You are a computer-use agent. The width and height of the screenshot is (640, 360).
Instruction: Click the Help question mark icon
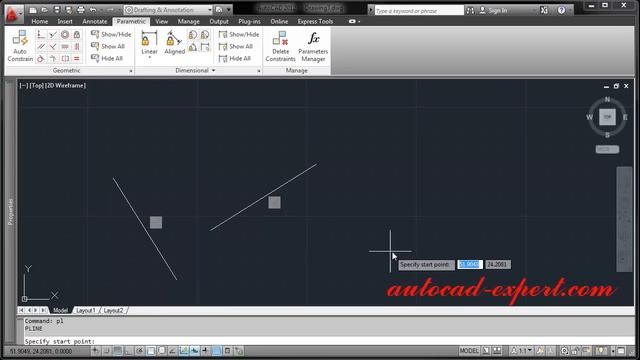562,10
